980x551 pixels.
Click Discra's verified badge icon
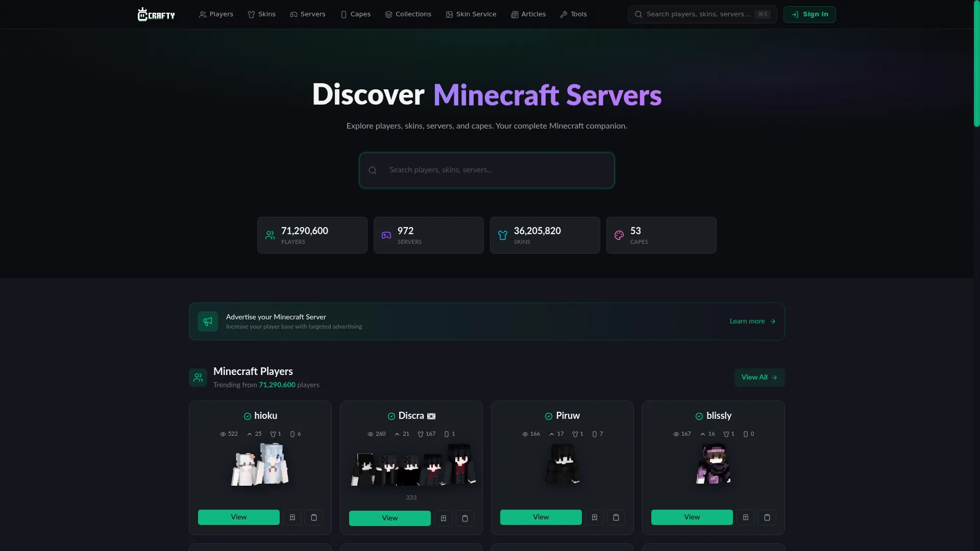click(x=391, y=416)
